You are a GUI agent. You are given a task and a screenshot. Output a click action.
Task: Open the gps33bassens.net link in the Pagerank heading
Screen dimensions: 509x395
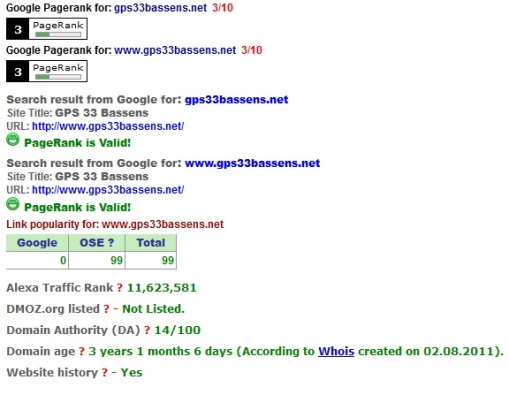point(160,8)
